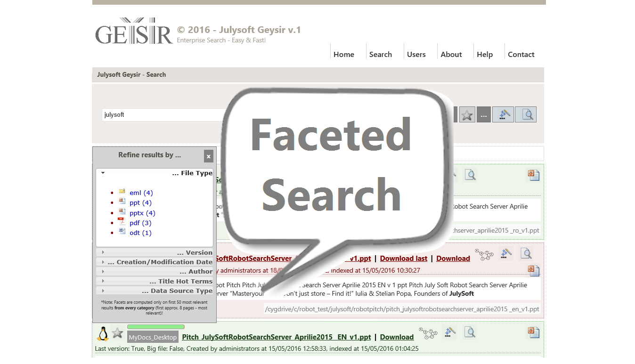Open the Search menu item
This screenshot has width=635, height=364.
click(381, 54)
